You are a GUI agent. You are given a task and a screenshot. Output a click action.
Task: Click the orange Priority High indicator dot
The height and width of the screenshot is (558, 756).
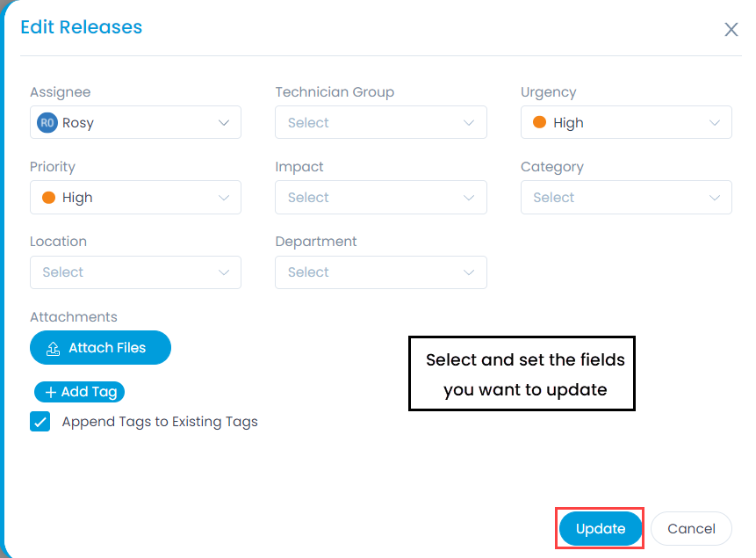(48, 198)
